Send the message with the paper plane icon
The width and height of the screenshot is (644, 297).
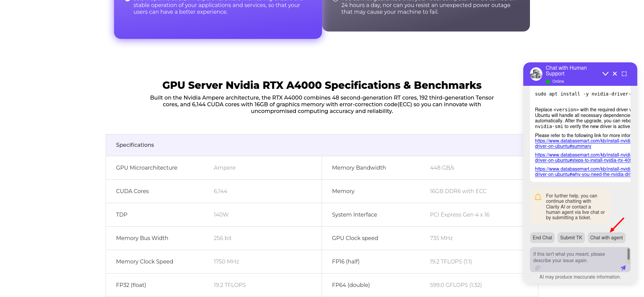click(x=623, y=268)
